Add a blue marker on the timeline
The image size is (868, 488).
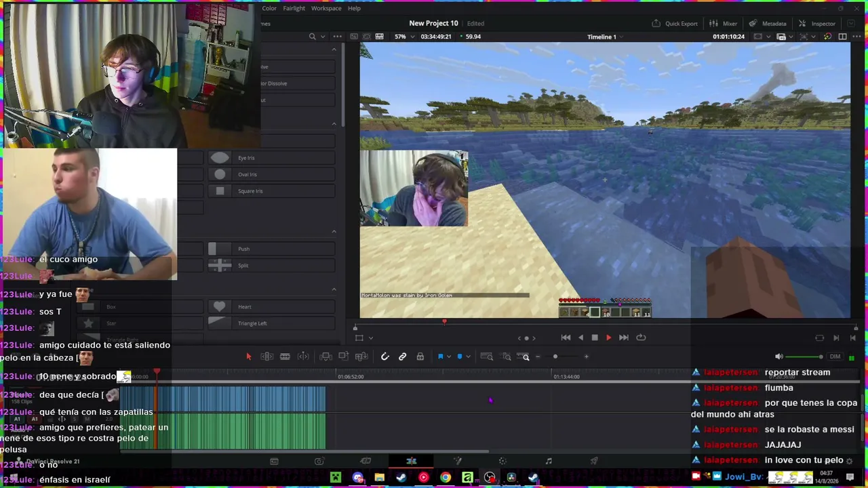[460, 357]
